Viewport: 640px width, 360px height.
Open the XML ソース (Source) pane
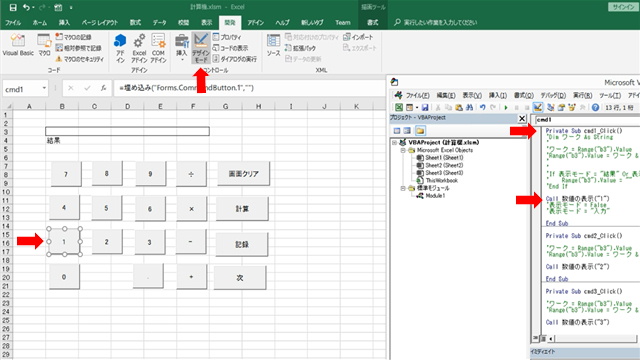pyautogui.click(x=273, y=46)
